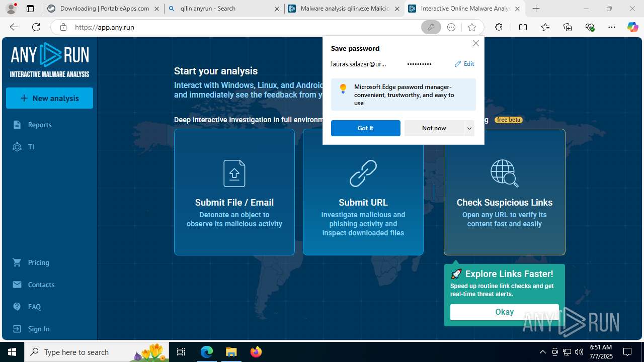Viewport: 644px width, 362px height.
Task: Select the Submit File / Email card
Action: point(234,192)
